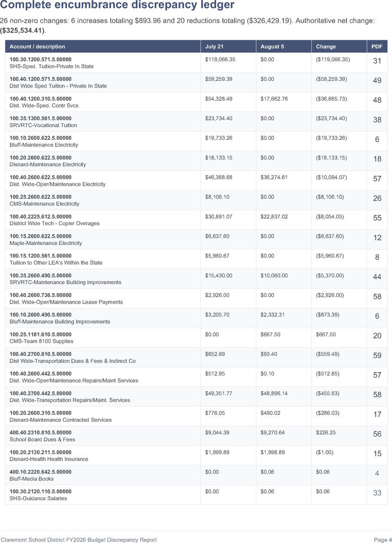Open PDF page 38 for SRVRTC-Vocational Tuition
Screen dimensions: 392x543
pos(377,120)
